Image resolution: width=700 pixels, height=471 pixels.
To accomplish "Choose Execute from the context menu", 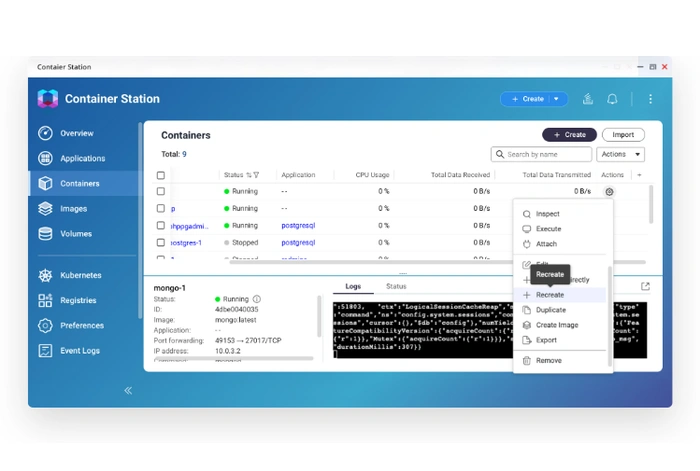I will (x=559, y=229).
